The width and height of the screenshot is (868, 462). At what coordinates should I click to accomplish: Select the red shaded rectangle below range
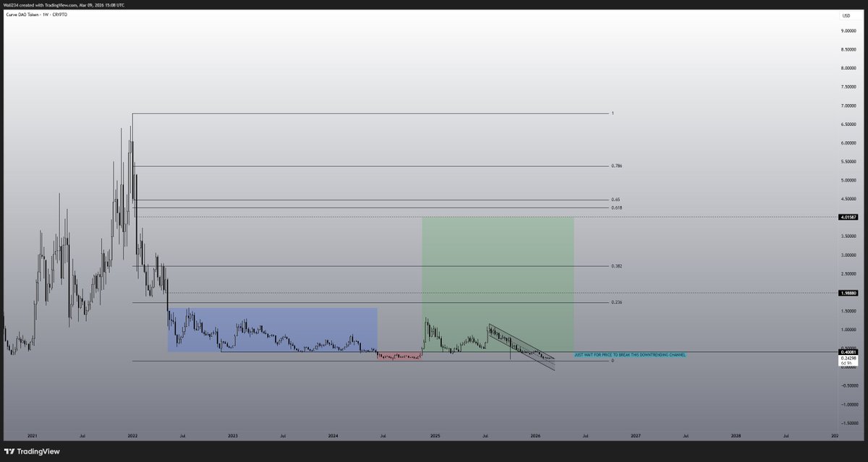pos(400,356)
